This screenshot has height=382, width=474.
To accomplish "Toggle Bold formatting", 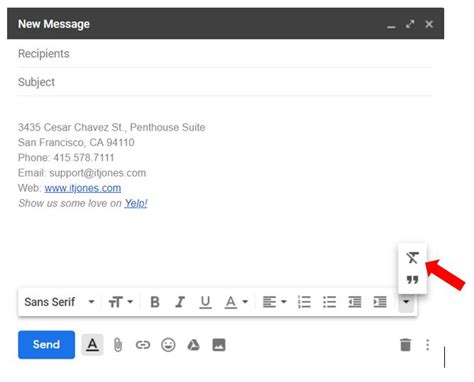I will click(x=155, y=302).
